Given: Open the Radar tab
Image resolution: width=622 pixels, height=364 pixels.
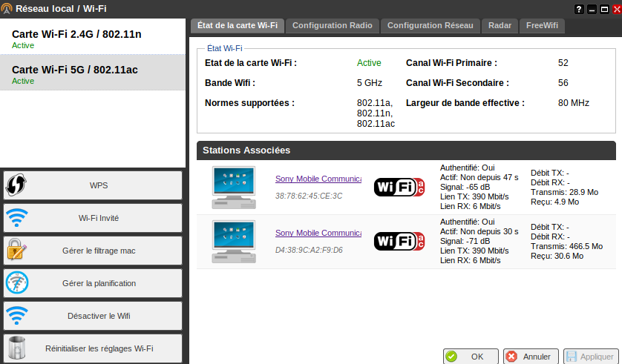Looking at the screenshot, I should pyautogui.click(x=500, y=25).
